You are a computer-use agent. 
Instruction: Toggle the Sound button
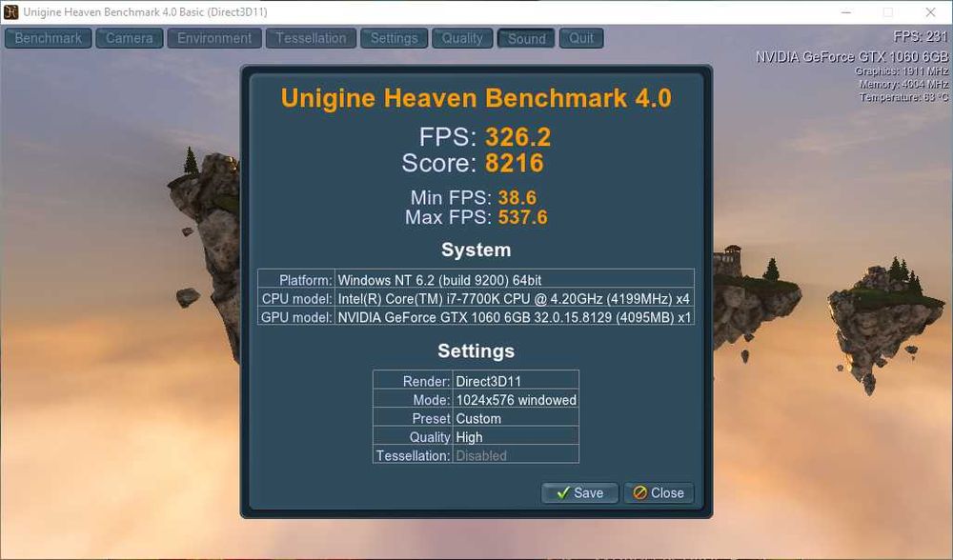click(526, 38)
